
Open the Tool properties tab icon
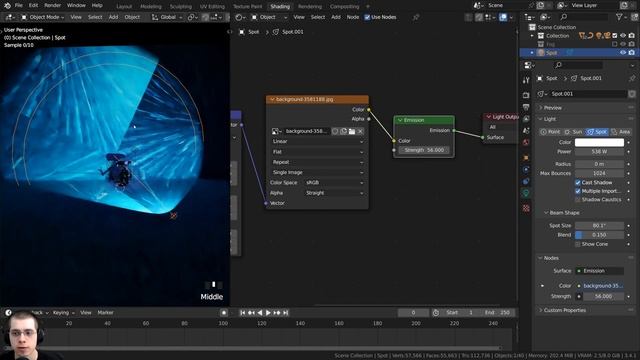tap(526, 81)
